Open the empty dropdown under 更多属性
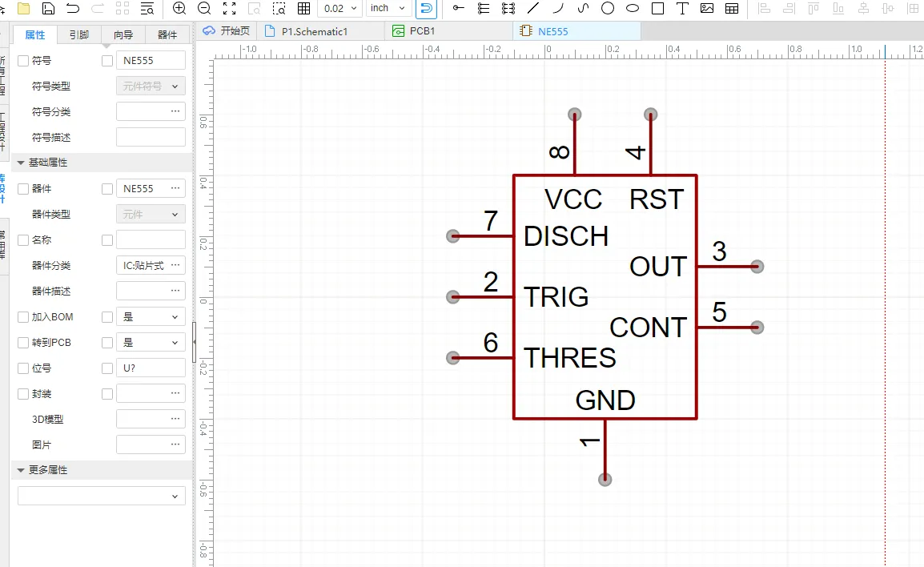Viewport: 924px width, 567px height. 102,497
